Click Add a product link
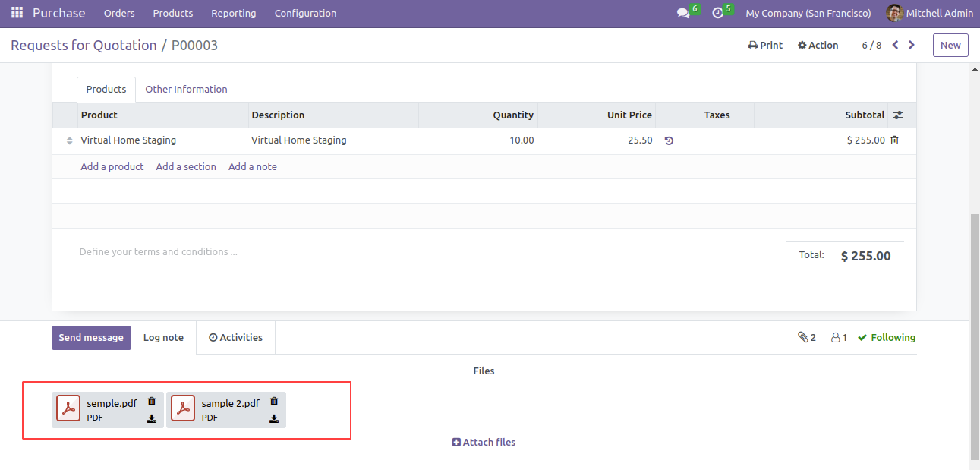The width and height of the screenshot is (980, 470). (x=112, y=166)
